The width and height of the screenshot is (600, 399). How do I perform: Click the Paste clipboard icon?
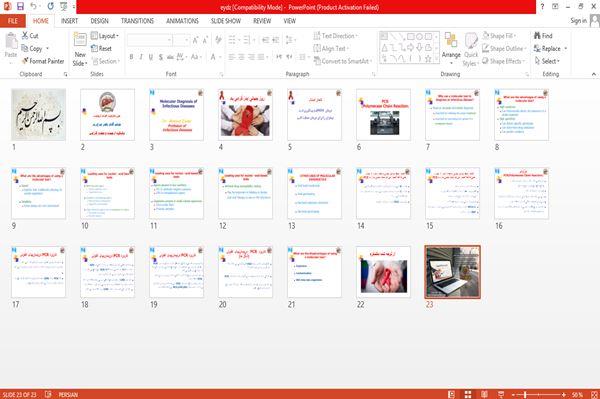click(x=11, y=41)
